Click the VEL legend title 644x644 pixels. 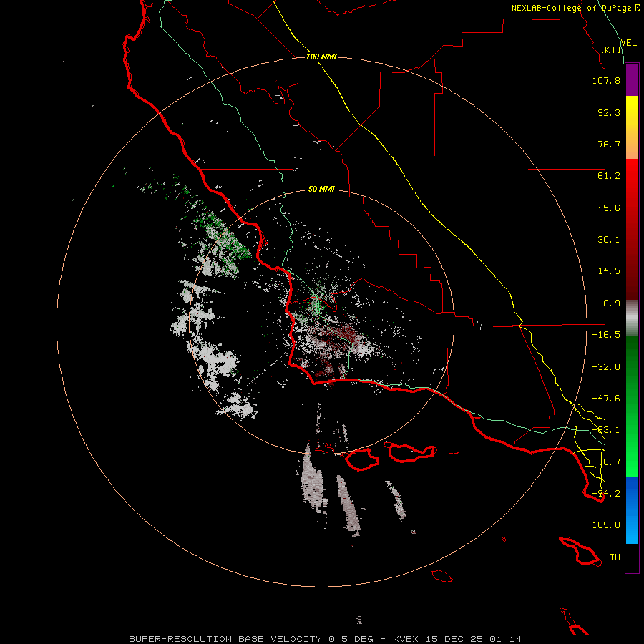click(628, 42)
